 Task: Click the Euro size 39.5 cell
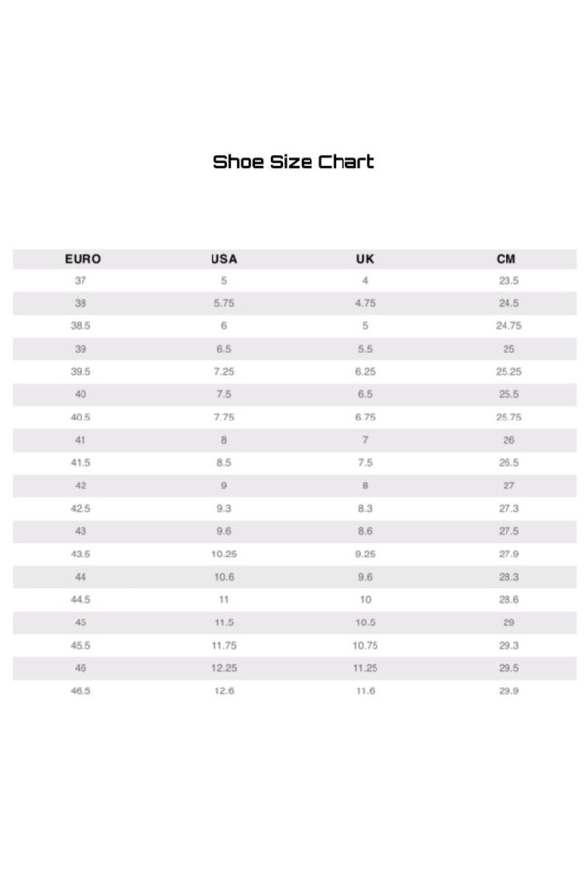coord(81,372)
